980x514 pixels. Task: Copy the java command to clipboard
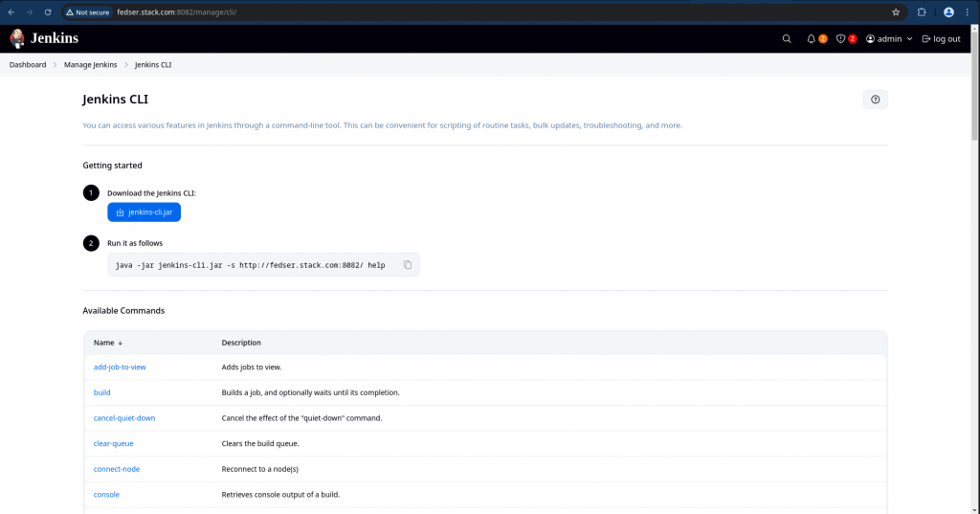408,265
